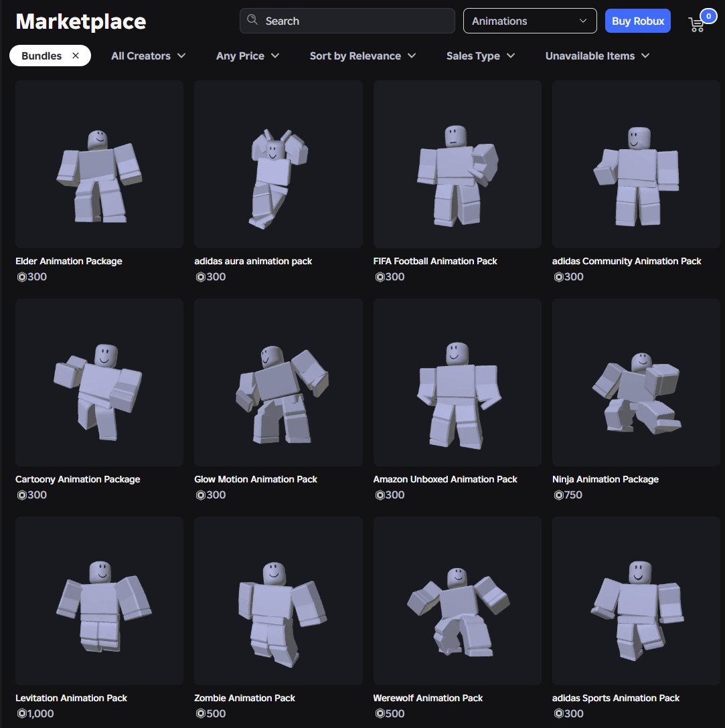The height and width of the screenshot is (728, 725).
Task: Open the Sales Type dropdown
Action: tap(481, 56)
